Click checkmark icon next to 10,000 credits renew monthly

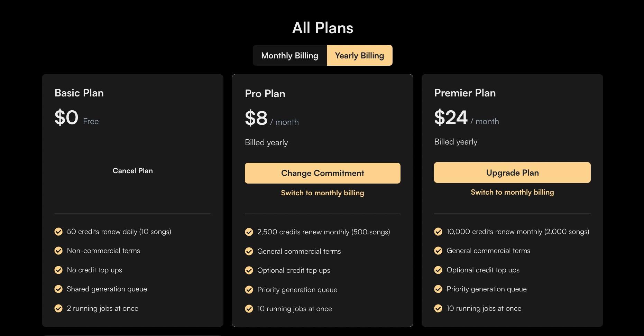click(x=438, y=232)
